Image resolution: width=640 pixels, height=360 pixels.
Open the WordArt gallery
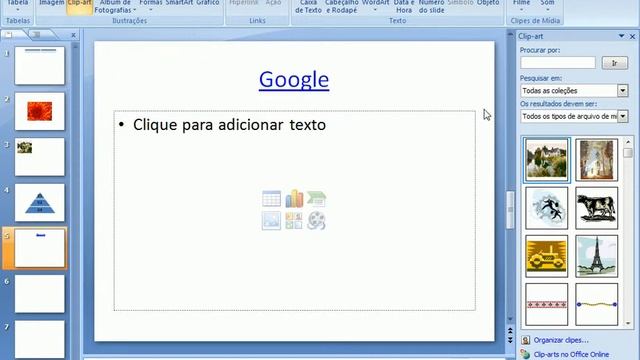(x=375, y=7)
